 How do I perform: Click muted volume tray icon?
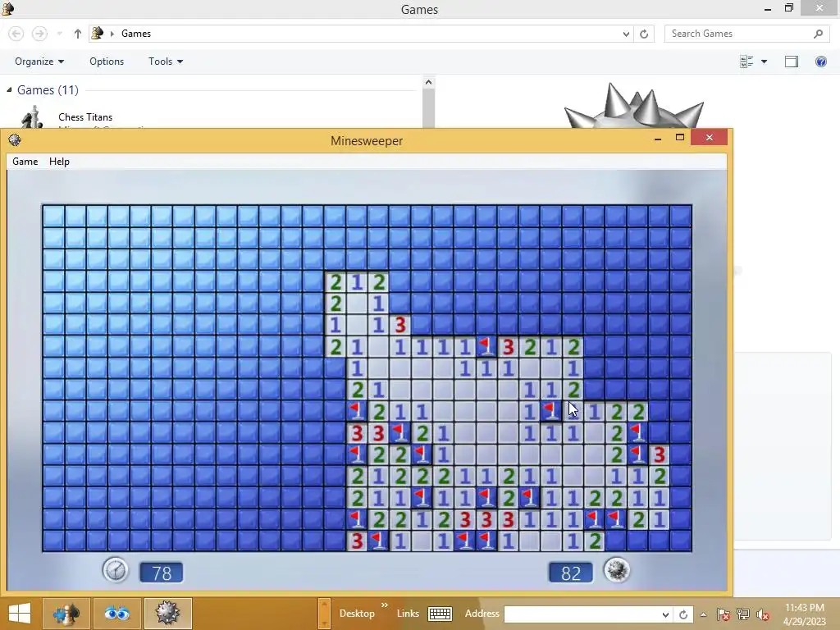point(763,614)
